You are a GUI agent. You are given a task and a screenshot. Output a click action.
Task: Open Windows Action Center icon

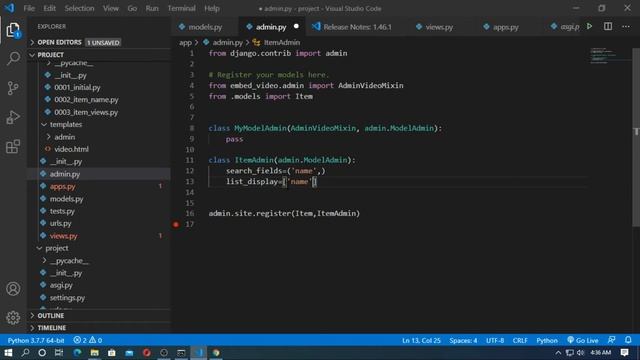click(624, 353)
